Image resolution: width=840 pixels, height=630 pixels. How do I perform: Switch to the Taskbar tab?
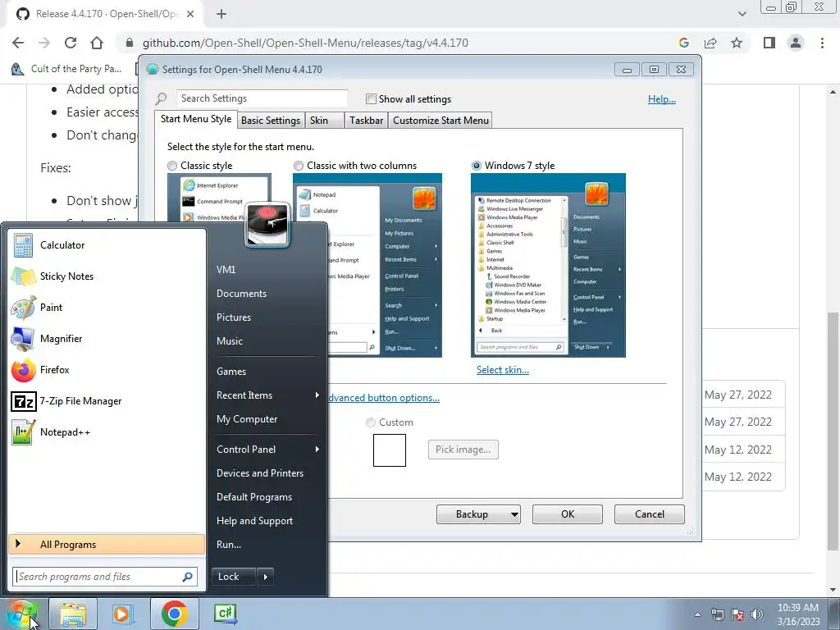coord(367,121)
